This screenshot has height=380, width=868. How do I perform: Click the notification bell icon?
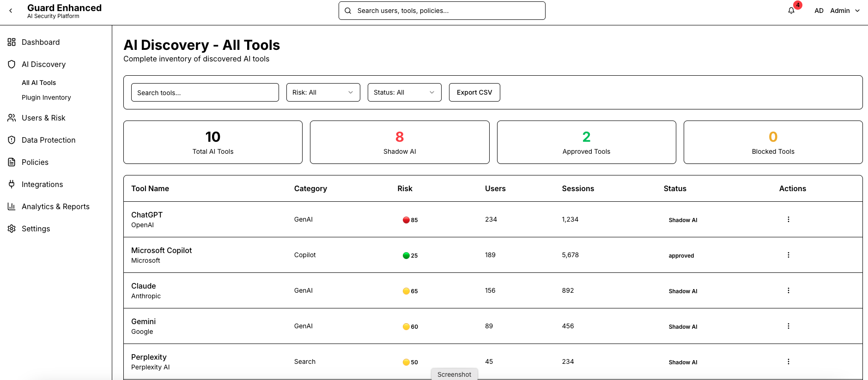click(791, 11)
